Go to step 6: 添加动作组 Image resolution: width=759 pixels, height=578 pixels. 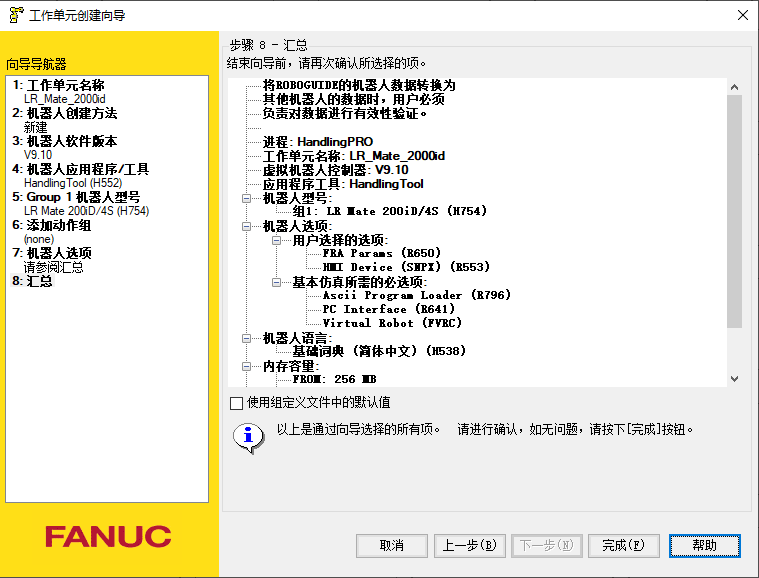52,226
